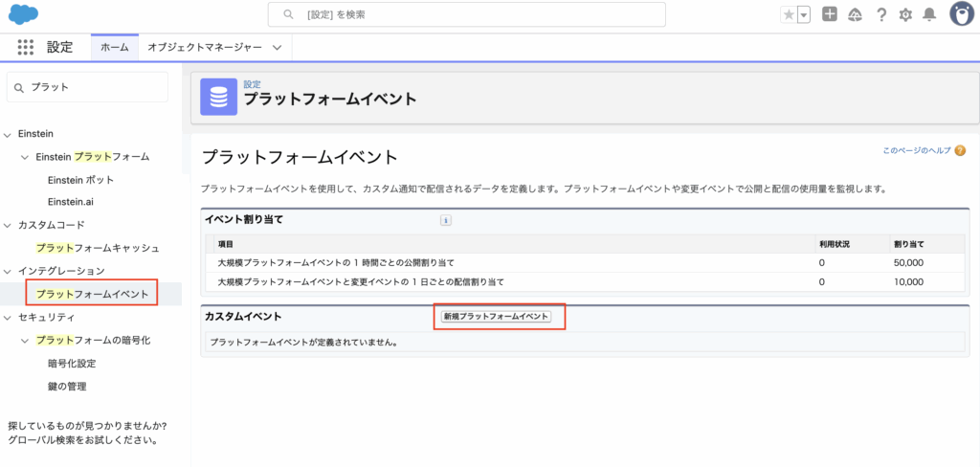980x467 pixels.
Task: Switch to the ホーム tab
Action: pyautogui.click(x=114, y=47)
